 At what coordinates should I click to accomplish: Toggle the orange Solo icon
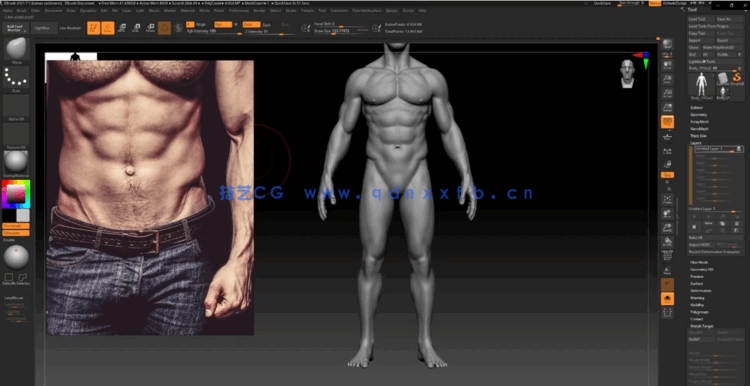(x=667, y=299)
